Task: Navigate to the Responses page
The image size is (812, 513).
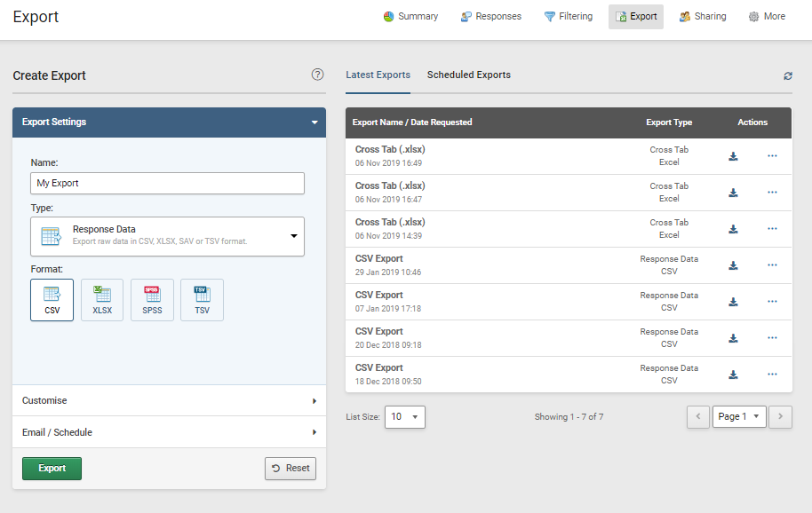Action: pos(490,16)
